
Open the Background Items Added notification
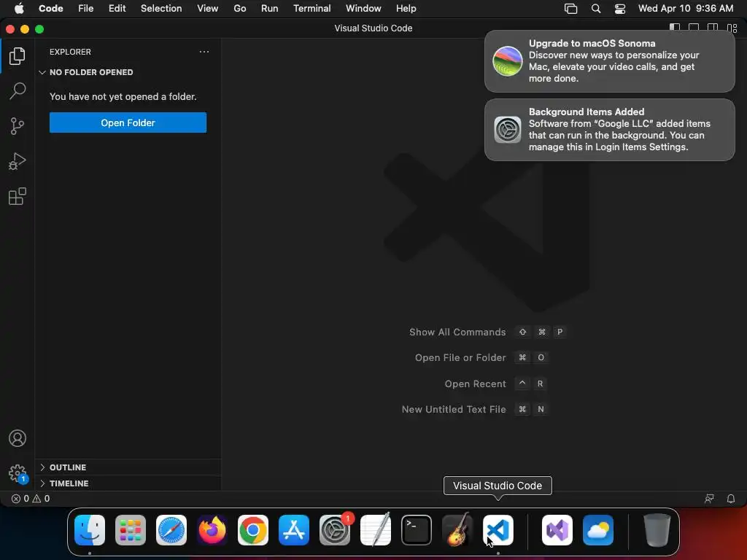(x=609, y=130)
